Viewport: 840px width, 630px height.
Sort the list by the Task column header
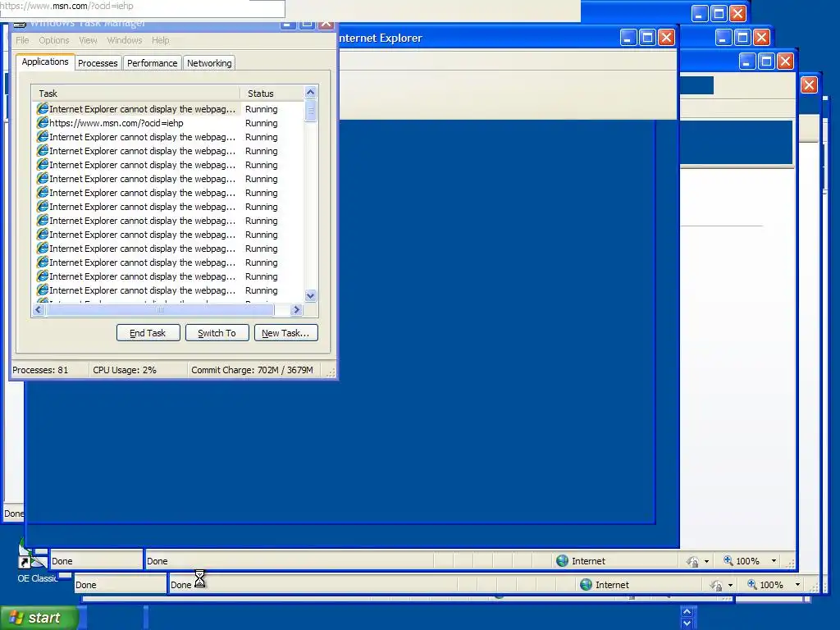point(135,94)
